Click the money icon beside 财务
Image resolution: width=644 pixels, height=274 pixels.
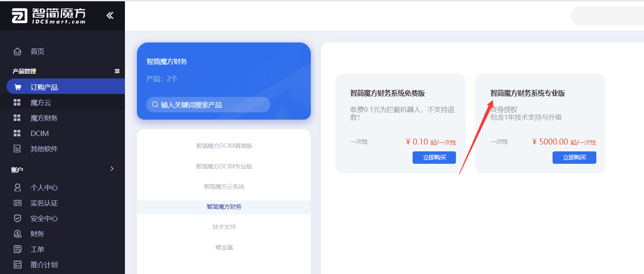pos(17,234)
